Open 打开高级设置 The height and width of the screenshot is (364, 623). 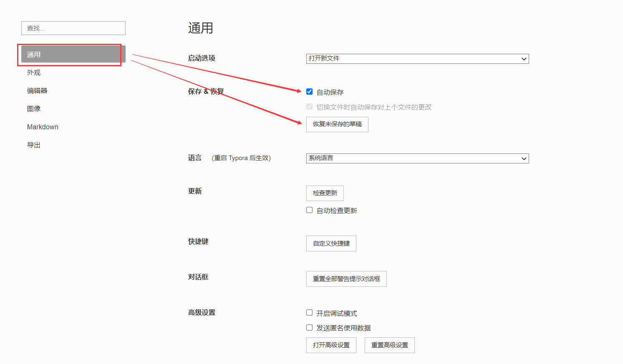tap(331, 345)
